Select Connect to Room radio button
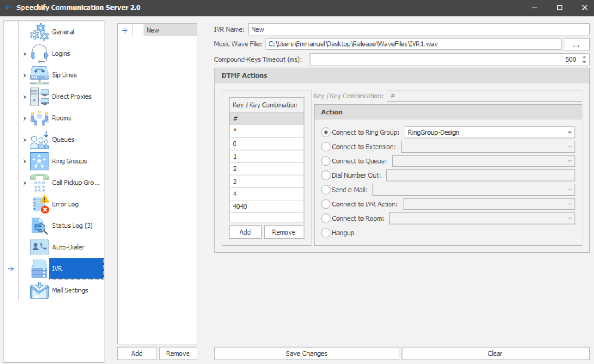The height and width of the screenshot is (364, 594). pyautogui.click(x=326, y=218)
